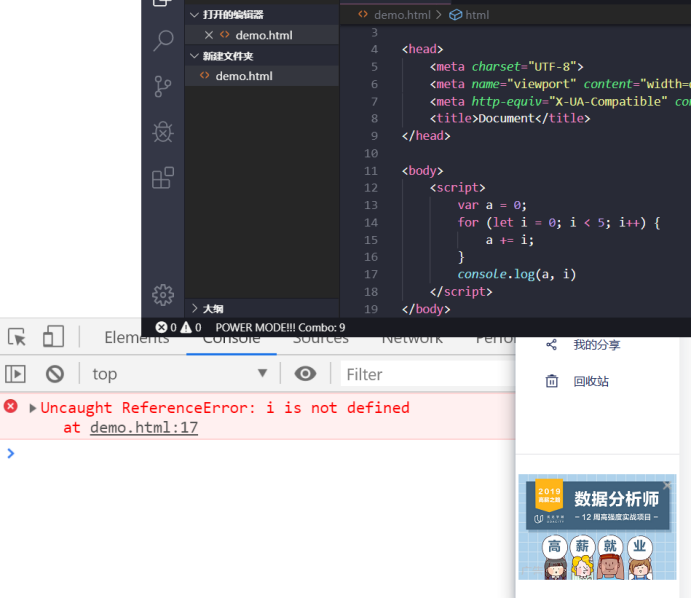Click the console.log(a, i) code line

517,274
